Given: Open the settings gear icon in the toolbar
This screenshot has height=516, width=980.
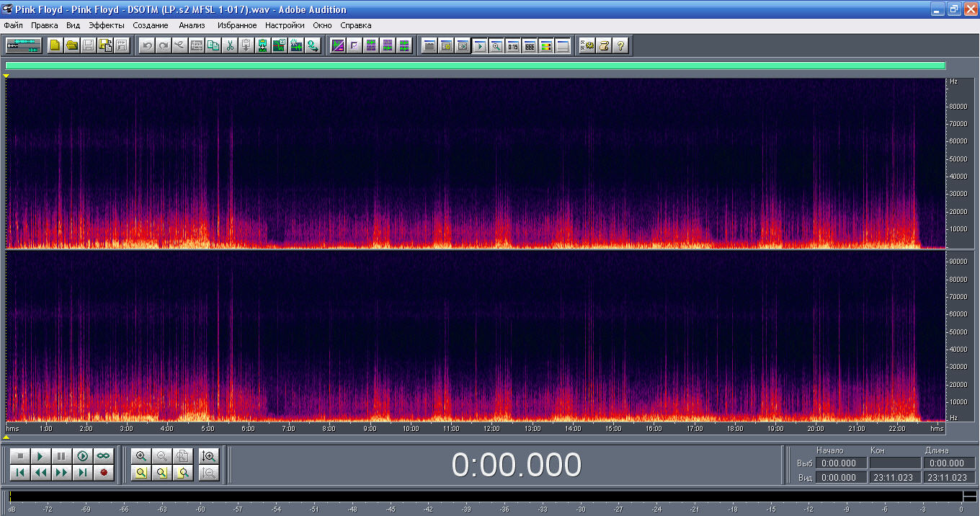Looking at the screenshot, I should [x=587, y=45].
